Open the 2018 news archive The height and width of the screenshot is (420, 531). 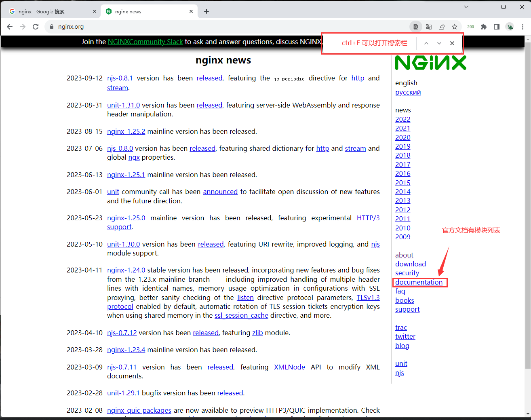tap(402, 155)
